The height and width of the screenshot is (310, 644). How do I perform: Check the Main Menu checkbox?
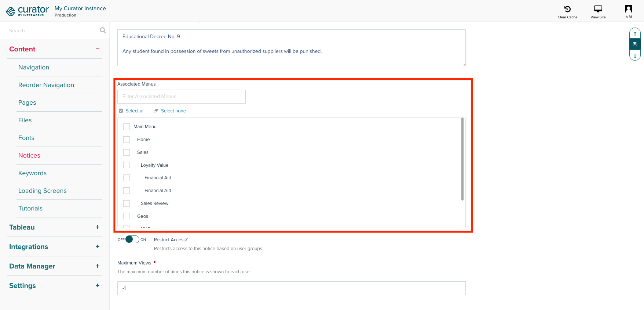click(127, 127)
